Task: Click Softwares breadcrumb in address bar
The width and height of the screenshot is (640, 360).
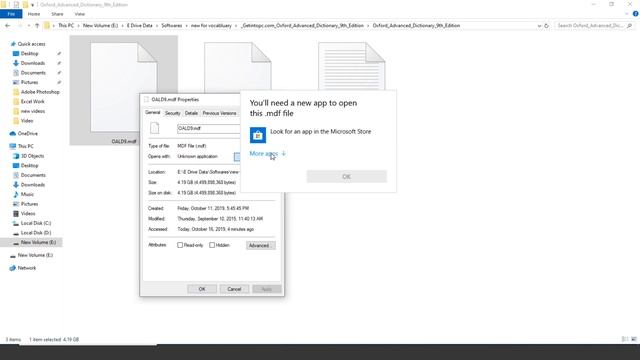Action: [172, 25]
